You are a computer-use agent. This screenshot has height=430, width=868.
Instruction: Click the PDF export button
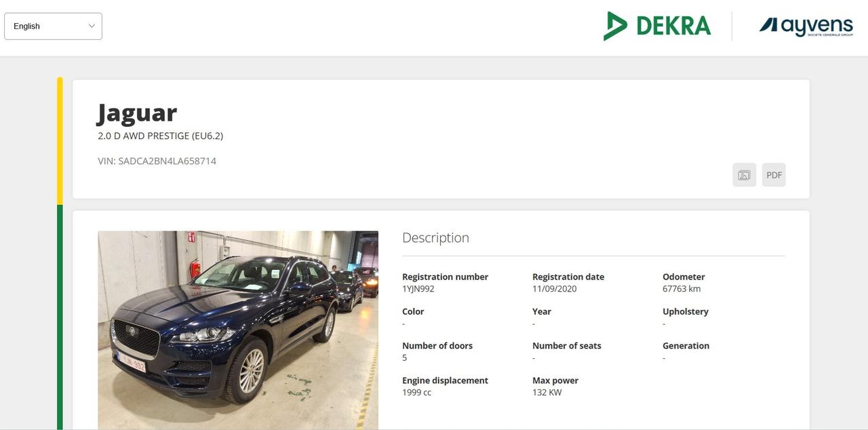click(774, 175)
